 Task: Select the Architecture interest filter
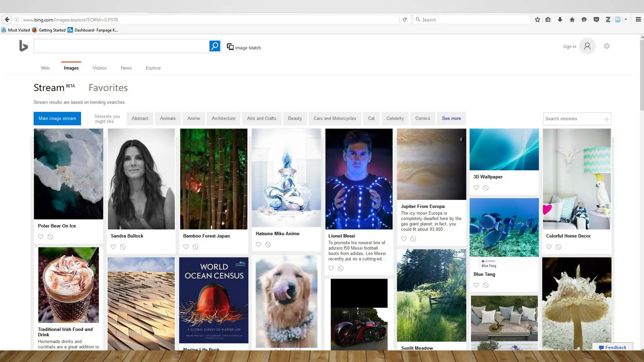tap(223, 118)
